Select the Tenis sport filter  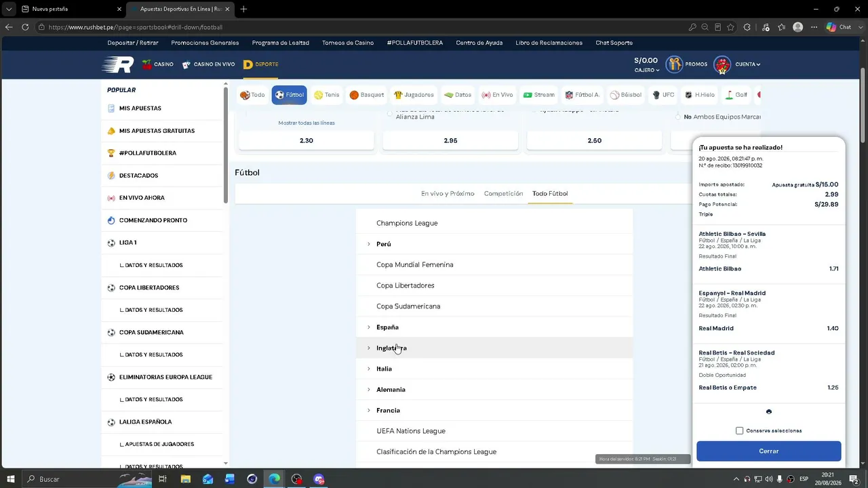(326, 95)
